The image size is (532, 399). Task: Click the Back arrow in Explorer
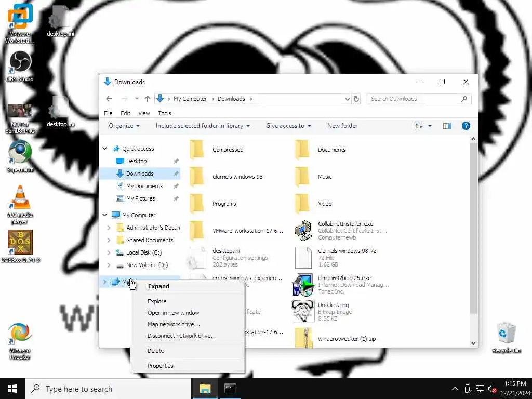tap(109, 99)
